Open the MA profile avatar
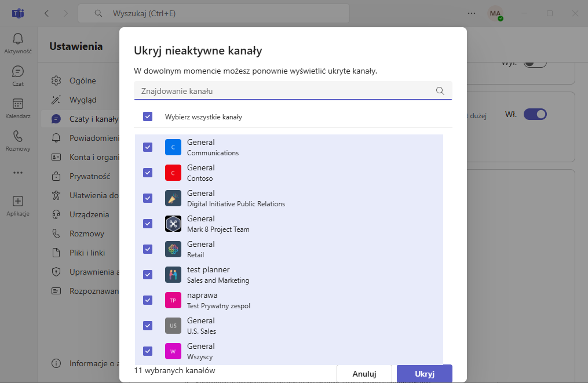This screenshot has height=383, width=588. click(495, 13)
